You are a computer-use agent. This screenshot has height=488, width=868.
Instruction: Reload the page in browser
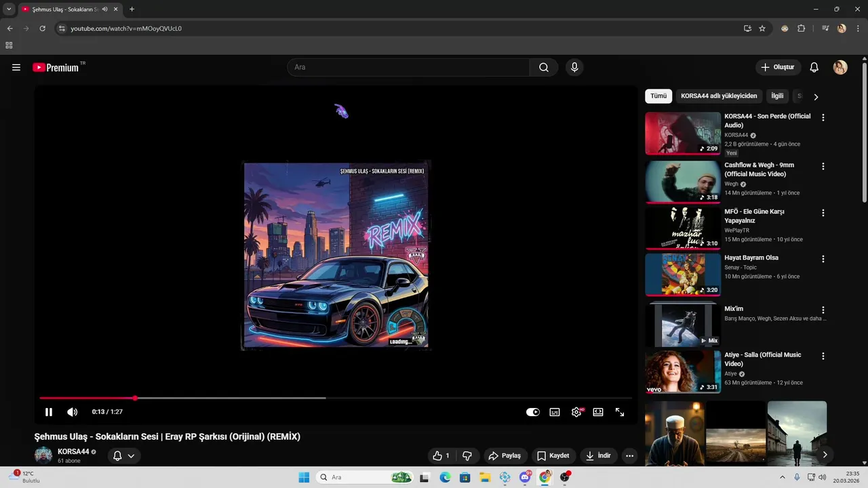(42, 28)
